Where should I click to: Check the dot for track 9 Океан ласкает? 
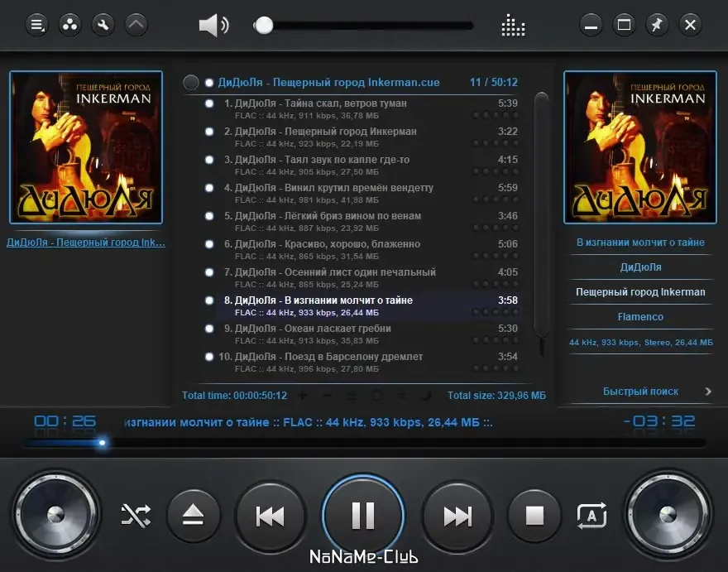pos(209,329)
